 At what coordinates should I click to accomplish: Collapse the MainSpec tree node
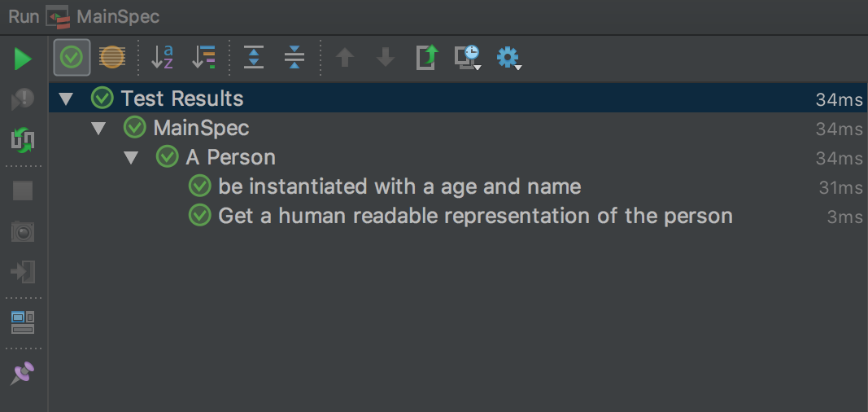(x=99, y=129)
